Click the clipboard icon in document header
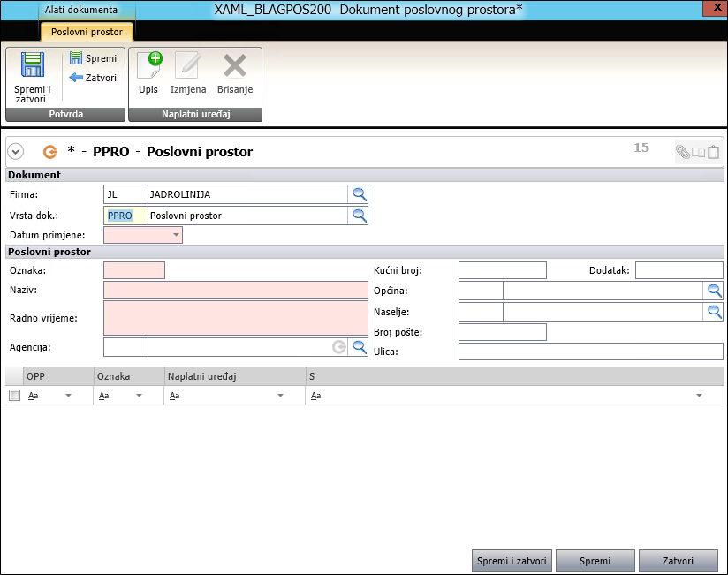The height and width of the screenshot is (575, 728). tap(713, 152)
